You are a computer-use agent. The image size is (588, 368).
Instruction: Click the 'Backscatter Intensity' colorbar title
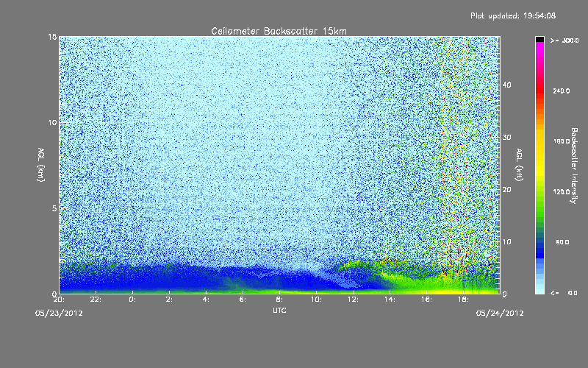[574, 166]
